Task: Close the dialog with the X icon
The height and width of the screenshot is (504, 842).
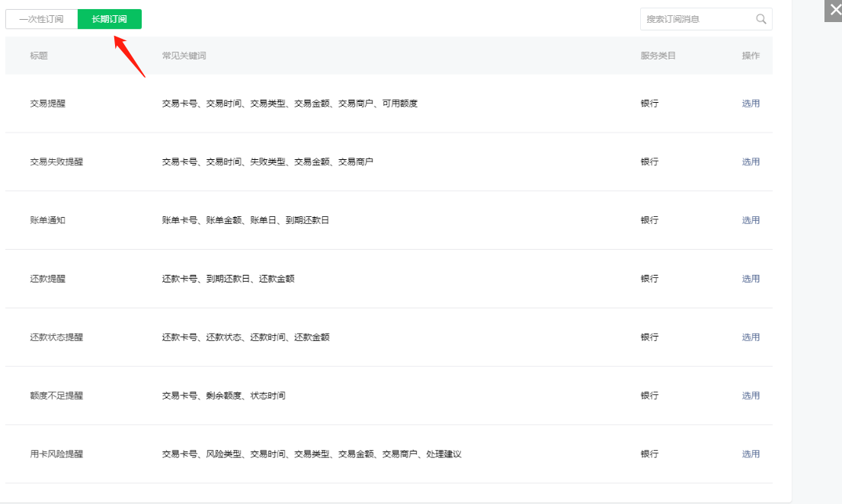Action: click(836, 10)
